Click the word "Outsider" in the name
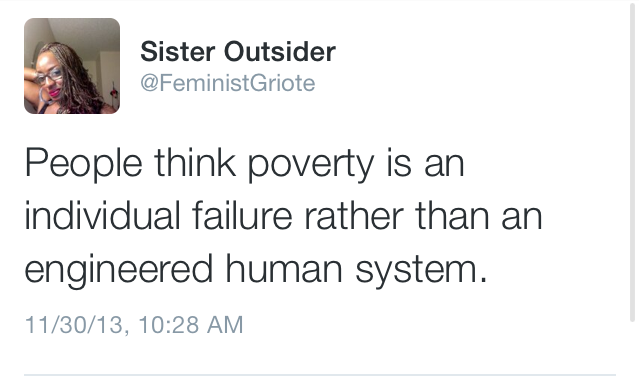 click(x=280, y=52)
